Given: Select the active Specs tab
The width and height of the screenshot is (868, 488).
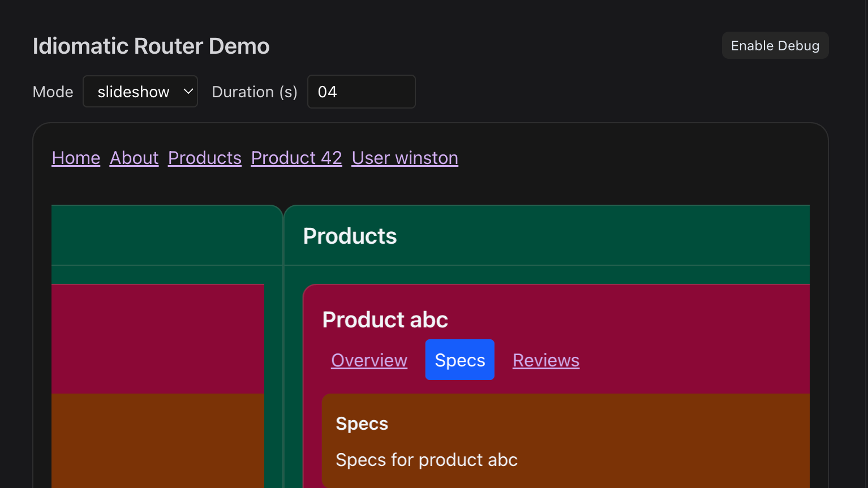Looking at the screenshot, I should tap(459, 360).
